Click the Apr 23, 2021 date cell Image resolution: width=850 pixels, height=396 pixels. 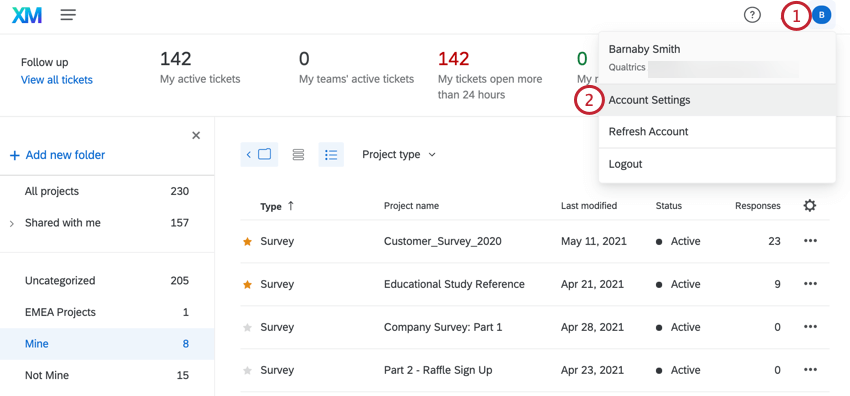[593, 370]
